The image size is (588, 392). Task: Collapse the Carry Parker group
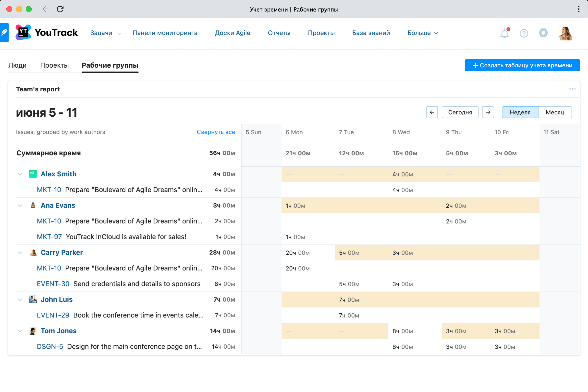[x=20, y=253]
